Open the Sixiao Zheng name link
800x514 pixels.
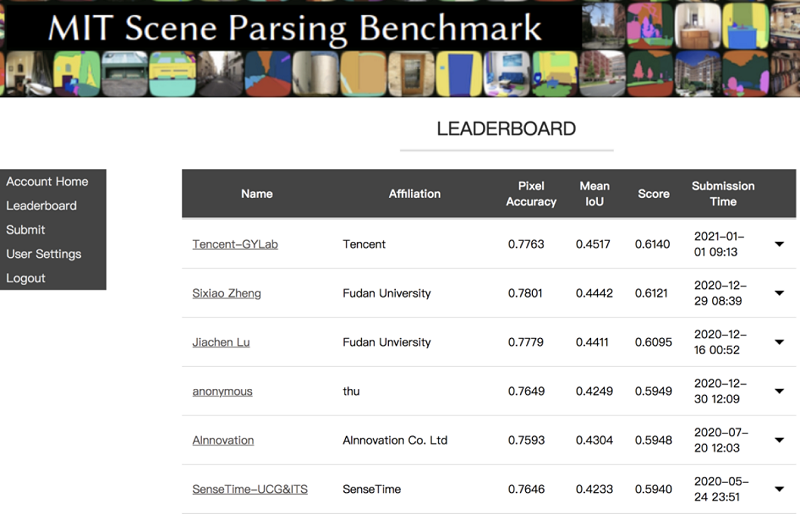click(227, 293)
